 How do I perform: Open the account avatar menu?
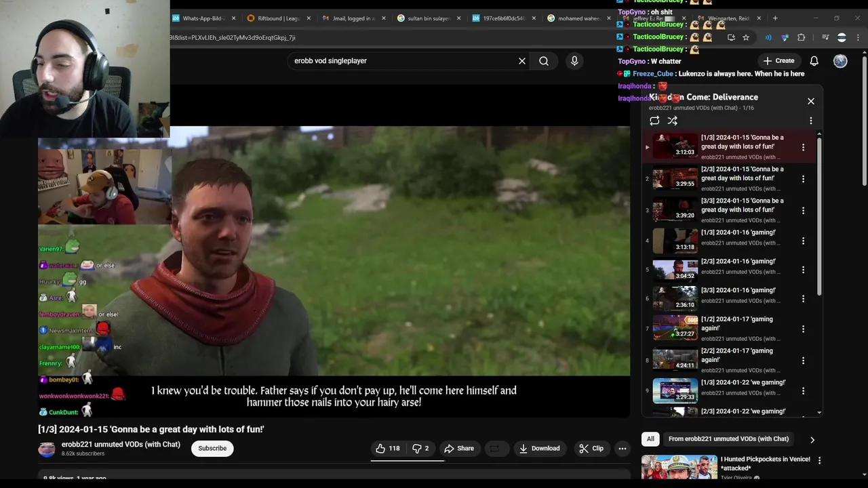tap(840, 61)
